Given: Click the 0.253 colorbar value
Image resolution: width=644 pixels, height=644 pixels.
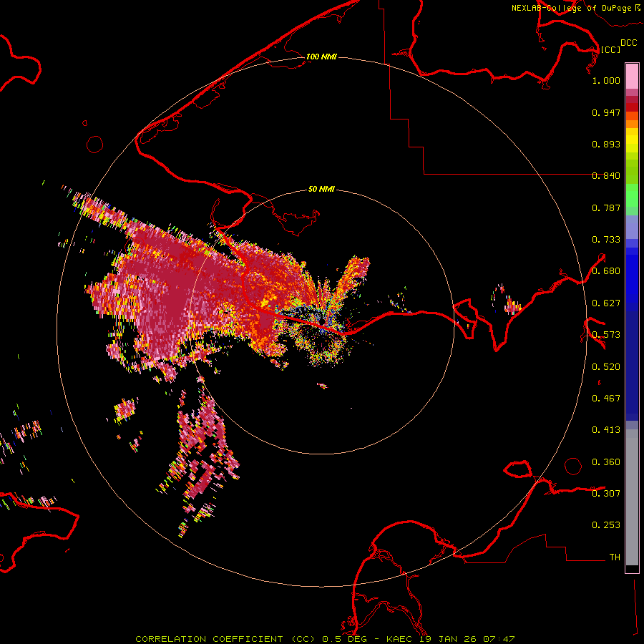Looking at the screenshot, I should coord(606,525).
